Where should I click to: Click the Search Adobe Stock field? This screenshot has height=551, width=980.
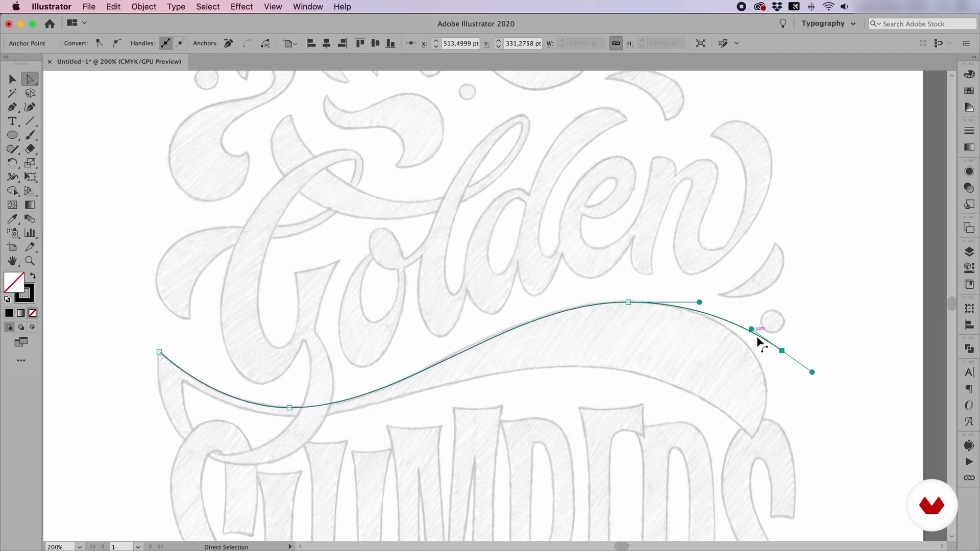pos(922,23)
